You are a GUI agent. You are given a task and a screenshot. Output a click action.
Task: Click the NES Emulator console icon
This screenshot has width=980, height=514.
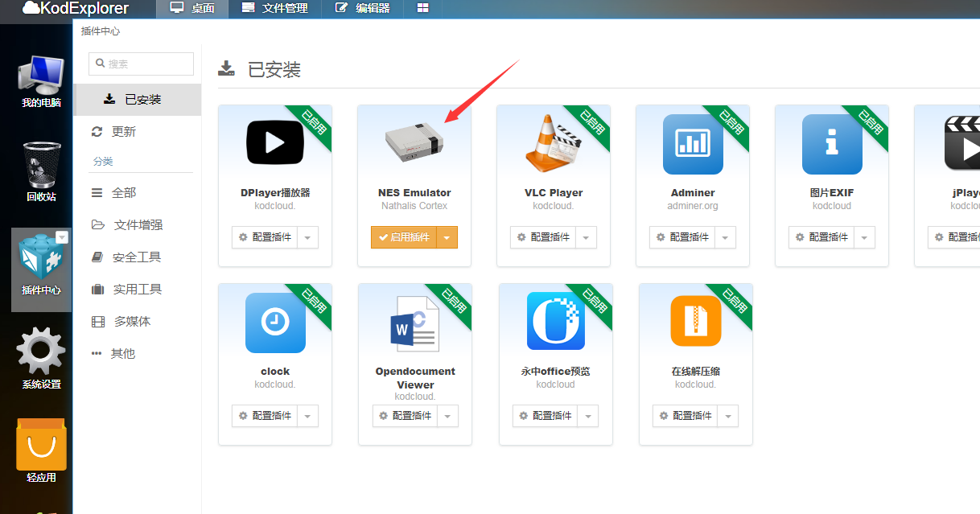[414, 144]
